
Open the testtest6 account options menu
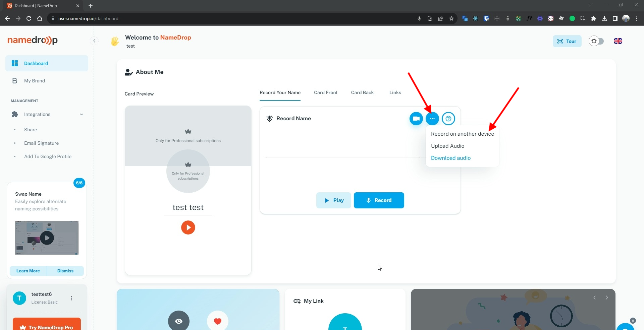[71, 298]
